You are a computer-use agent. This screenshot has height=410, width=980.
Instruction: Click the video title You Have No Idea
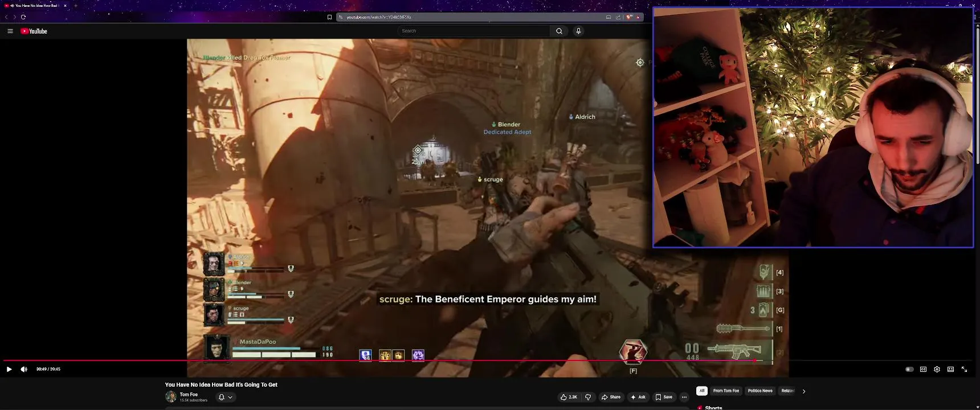[x=221, y=385]
